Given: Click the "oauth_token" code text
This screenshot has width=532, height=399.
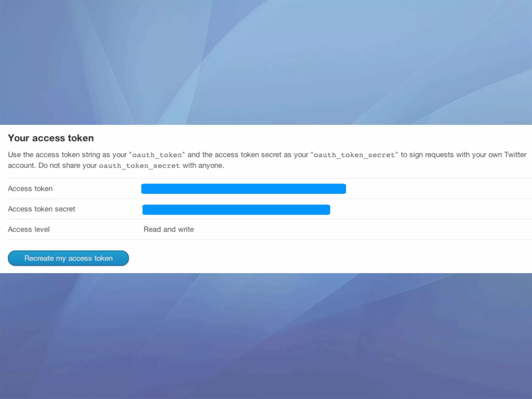Looking at the screenshot, I should (157, 155).
